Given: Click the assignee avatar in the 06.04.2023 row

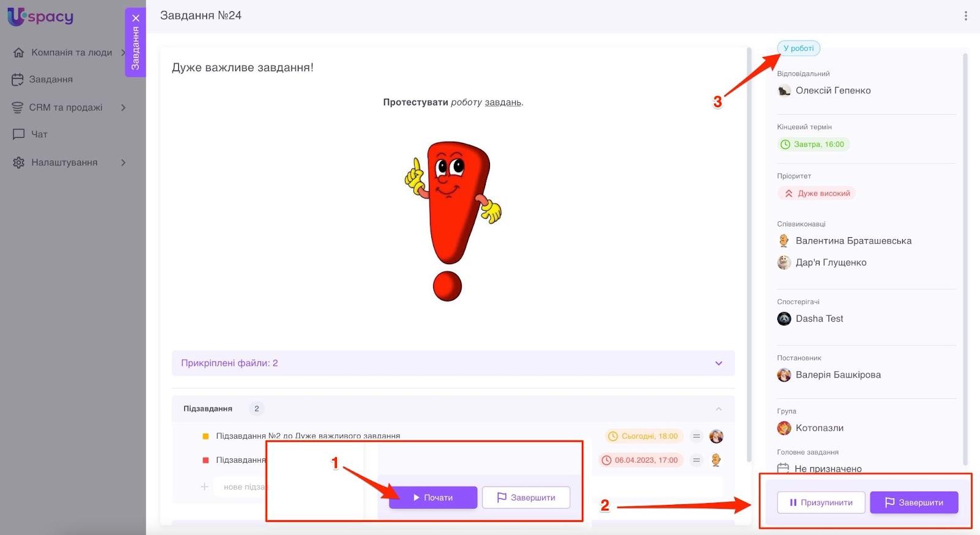Looking at the screenshot, I should pos(716,460).
